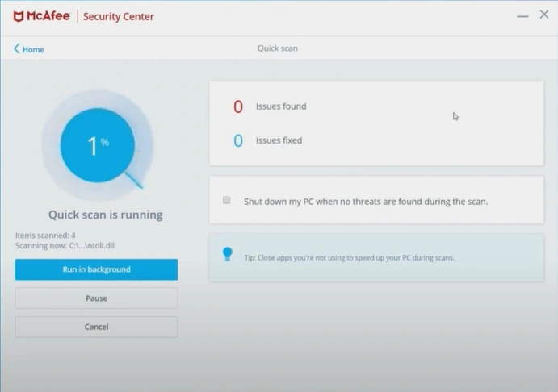Click the tip about closing apps
Viewport: 558px width, 392px height.
point(350,257)
